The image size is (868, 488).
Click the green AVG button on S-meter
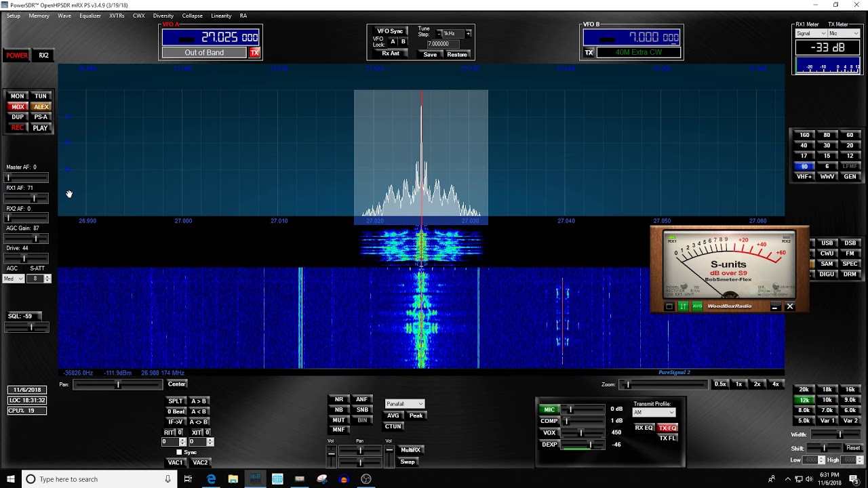click(x=696, y=306)
